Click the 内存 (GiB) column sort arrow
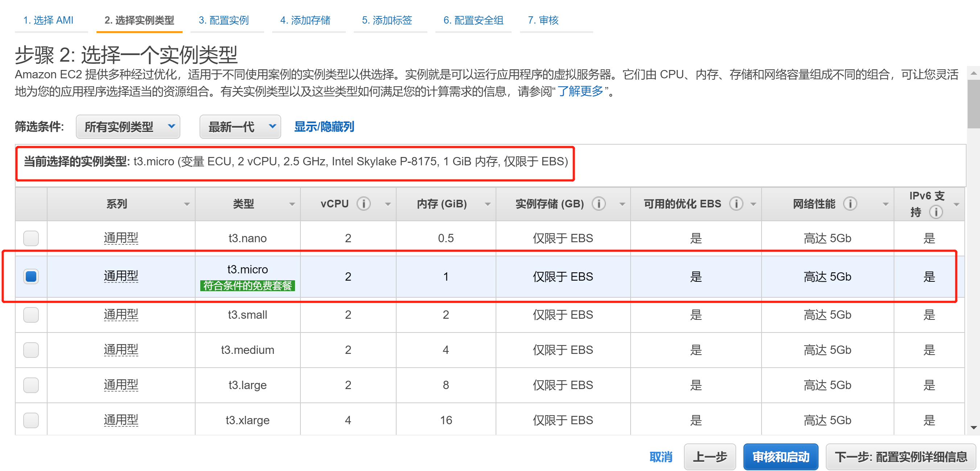 tap(487, 204)
